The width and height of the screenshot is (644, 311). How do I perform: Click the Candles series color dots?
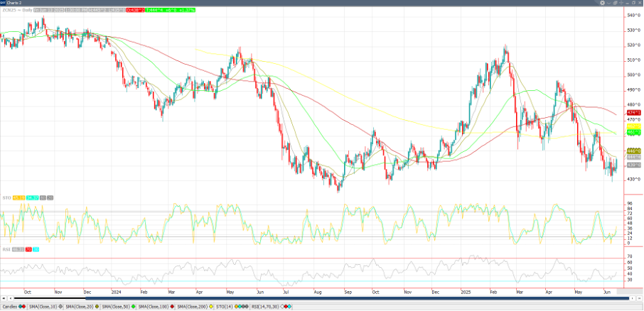(x=22, y=306)
